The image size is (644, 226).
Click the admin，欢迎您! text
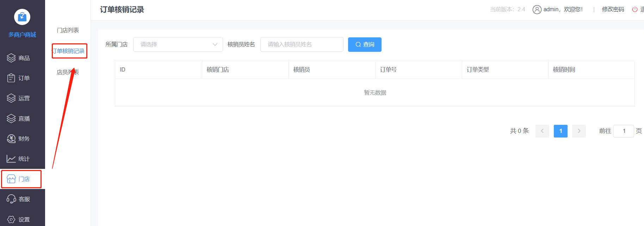click(563, 10)
